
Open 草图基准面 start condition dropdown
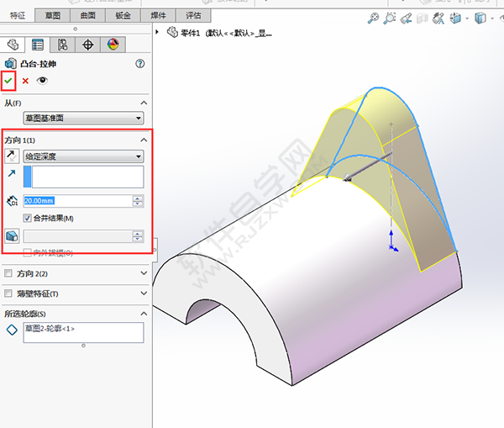(83, 118)
